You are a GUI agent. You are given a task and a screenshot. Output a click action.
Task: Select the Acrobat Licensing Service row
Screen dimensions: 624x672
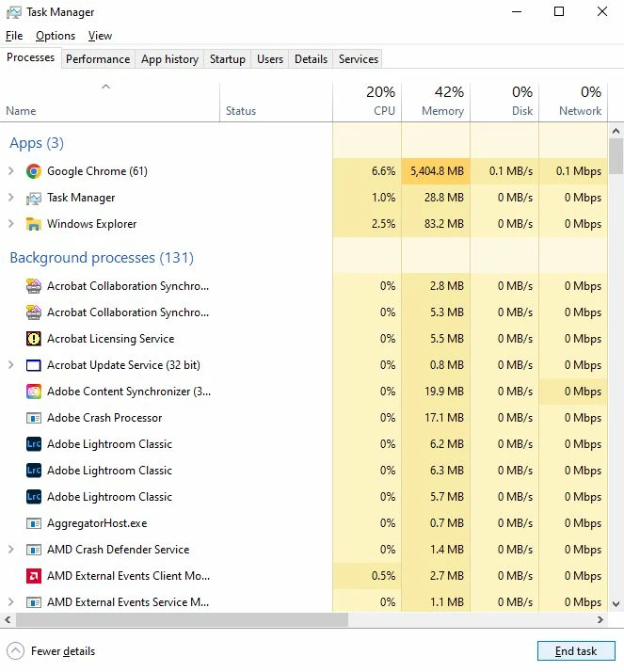point(304,339)
